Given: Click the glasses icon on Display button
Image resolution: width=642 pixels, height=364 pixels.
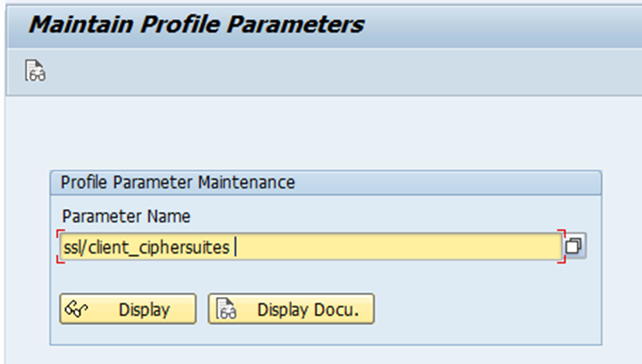Looking at the screenshot, I should [77, 310].
